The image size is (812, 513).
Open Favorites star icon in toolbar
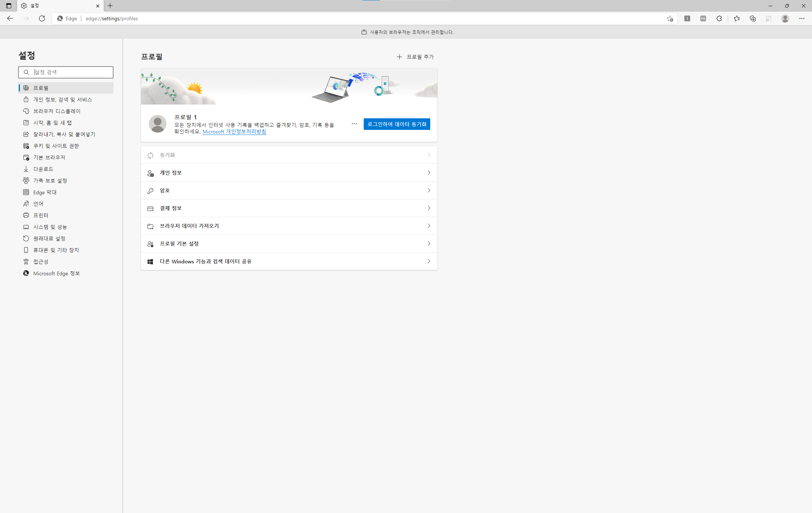click(737, 18)
